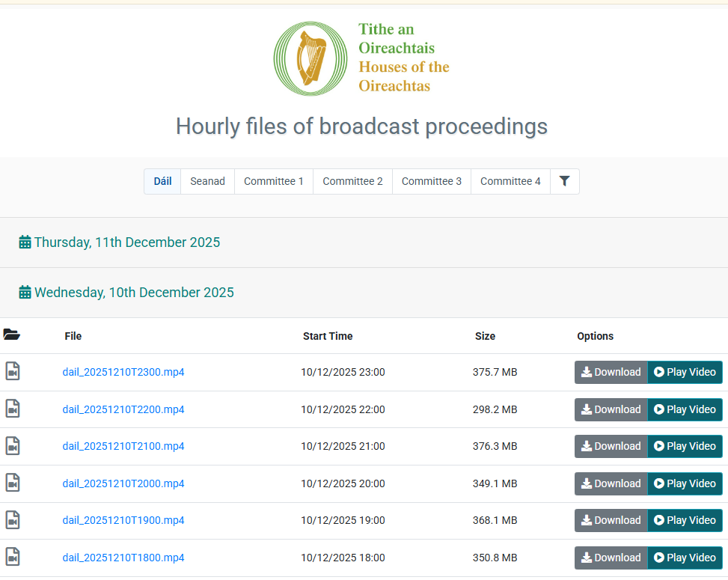Viewport: 728px width, 580px height.
Task: Download the 23:00 Dáil recording
Action: (611, 372)
